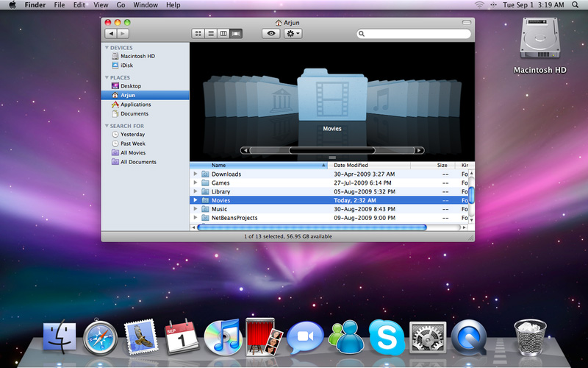Screen dimensions: 588x368
Task: Expand the NetBeansProjects folder triangle
Action: (x=196, y=219)
